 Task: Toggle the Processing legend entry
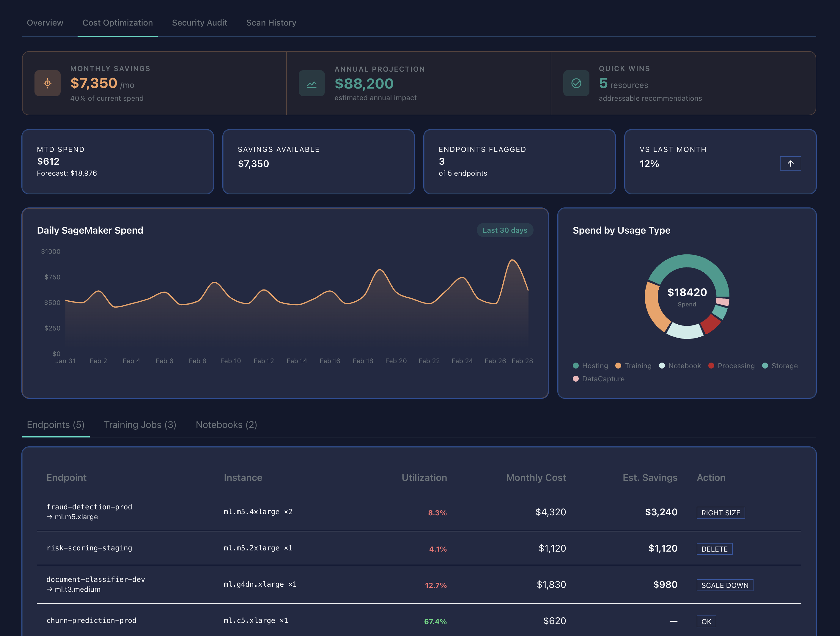[731, 366]
